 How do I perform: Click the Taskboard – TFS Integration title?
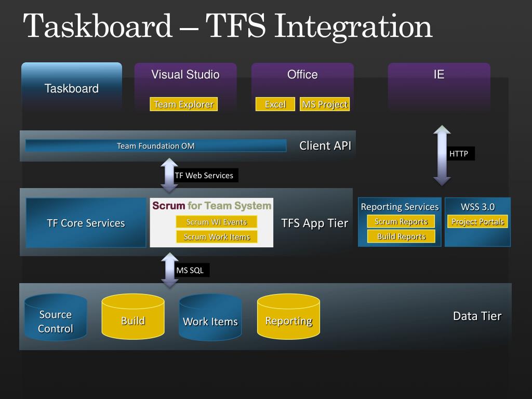pyautogui.click(x=228, y=26)
